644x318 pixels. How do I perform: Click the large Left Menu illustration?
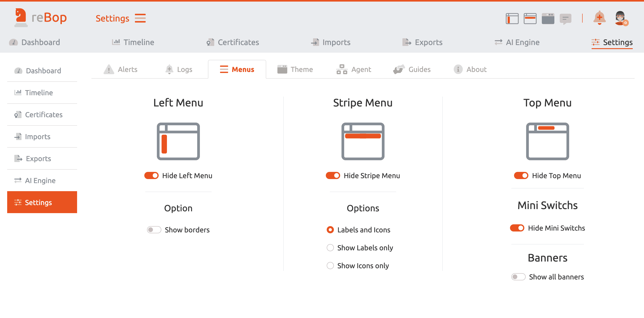click(178, 141)
